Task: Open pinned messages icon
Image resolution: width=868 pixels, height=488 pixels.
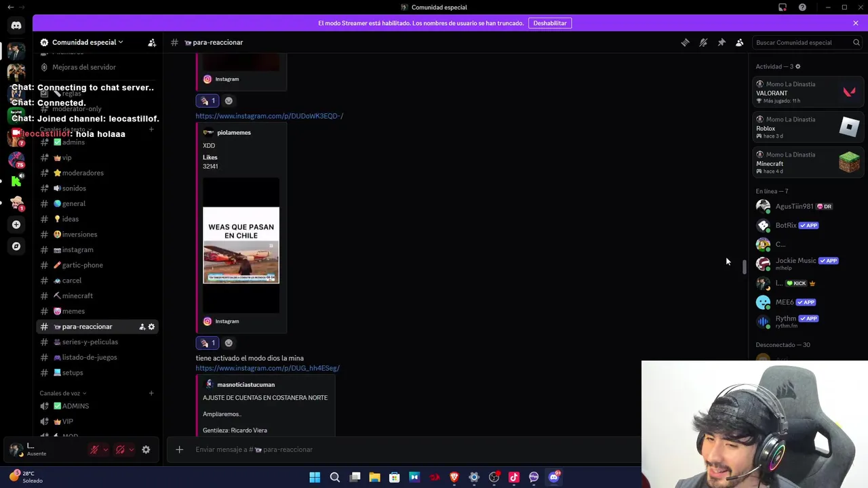Action: pos(722,42)
